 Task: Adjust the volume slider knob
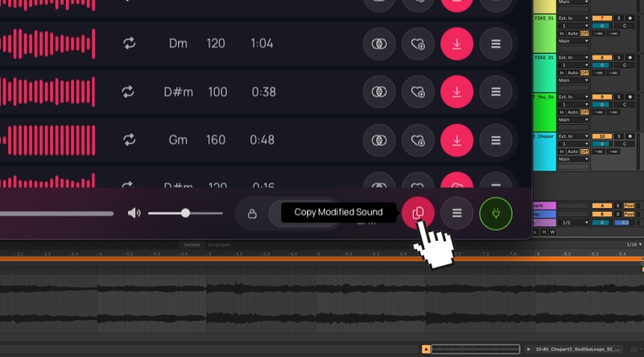(x=185, y=213)
